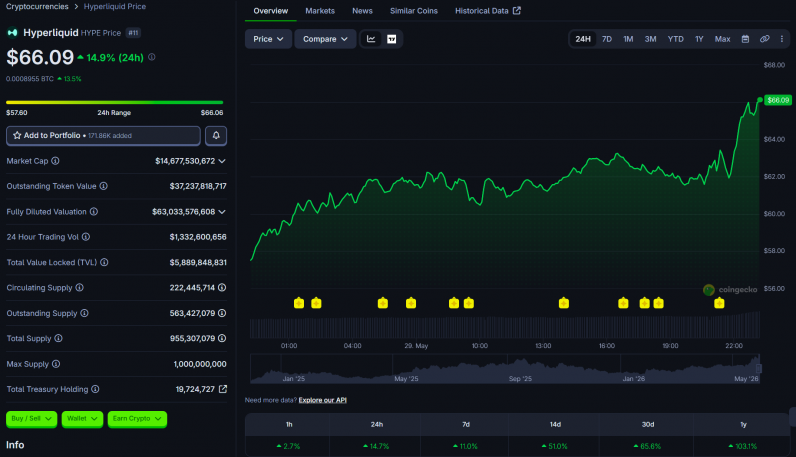The image size is (796, 457).
Task: Select the 24H timeframe
Action: pos(583,39)
